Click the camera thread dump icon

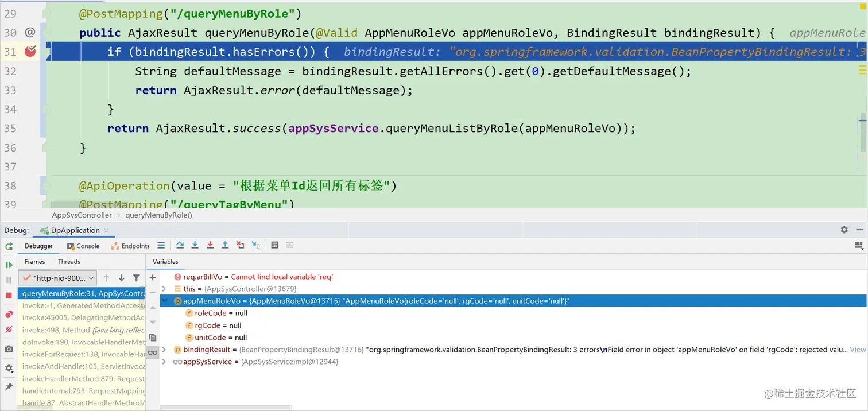point(9,349)
